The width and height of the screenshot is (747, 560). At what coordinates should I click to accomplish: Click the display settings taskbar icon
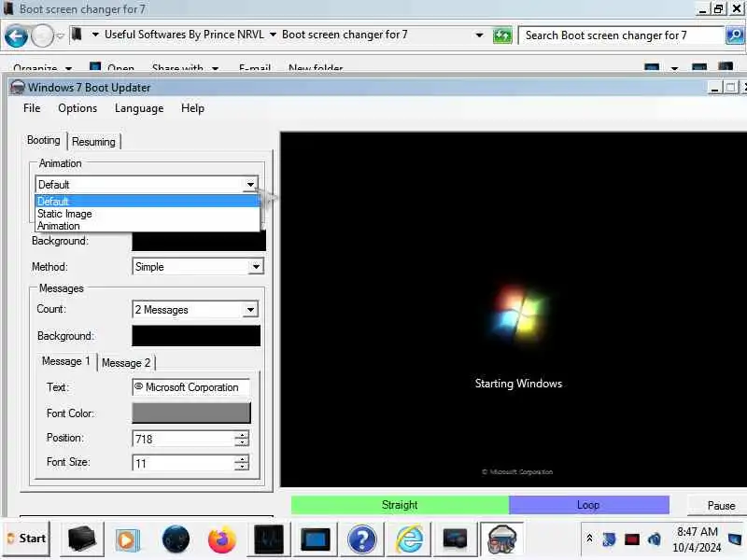(x=455, y=539)
